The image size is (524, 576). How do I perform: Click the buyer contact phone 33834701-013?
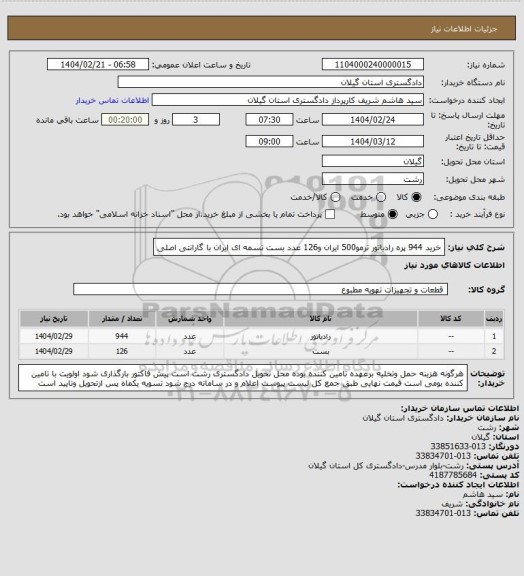(443, 456)
